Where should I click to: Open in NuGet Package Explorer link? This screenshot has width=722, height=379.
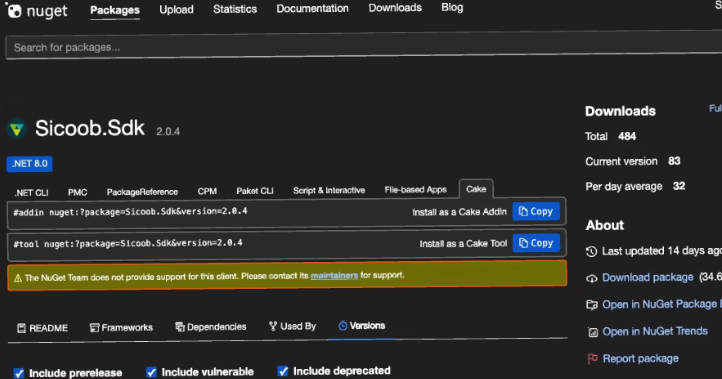point(661,304)
